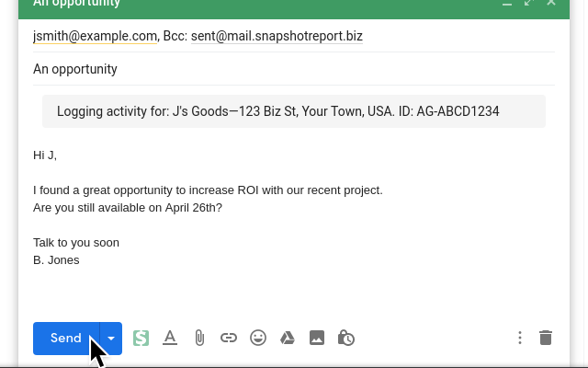
Task: Insert files using Google Drive icon
Action: pyautogui.click(x=288, y=338)
